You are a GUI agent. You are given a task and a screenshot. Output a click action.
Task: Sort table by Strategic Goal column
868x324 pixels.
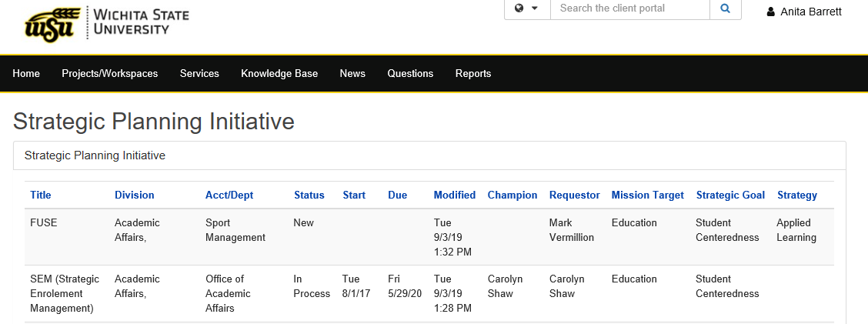(730, 195)
